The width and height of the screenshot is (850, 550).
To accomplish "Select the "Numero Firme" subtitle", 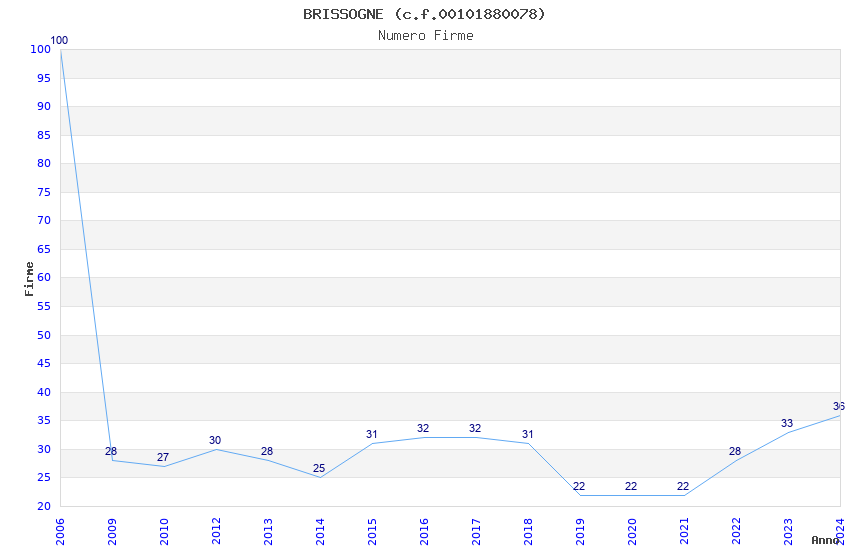I will (x=426, y=36).
